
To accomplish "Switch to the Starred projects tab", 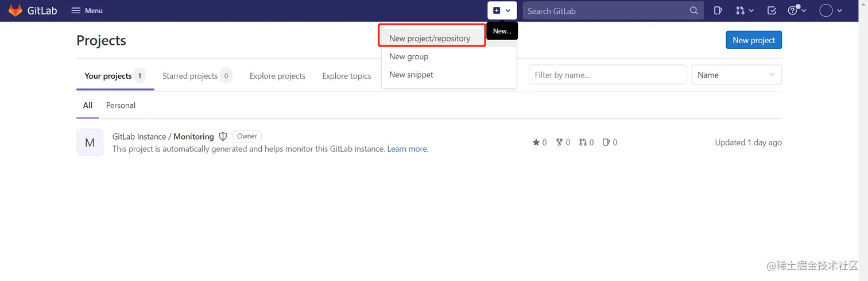I will point(197,76).
